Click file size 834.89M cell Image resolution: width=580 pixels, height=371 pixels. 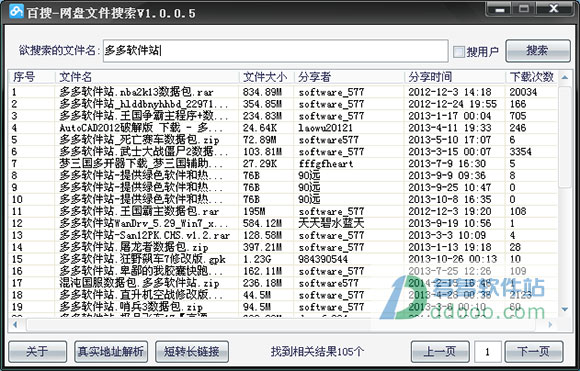pos(262,92)
